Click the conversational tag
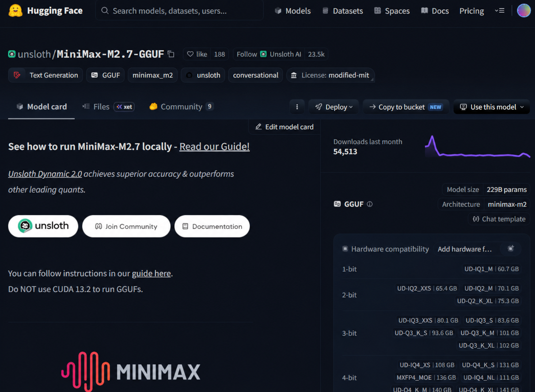This screenshot has width=535, height=392. [255, 75]
